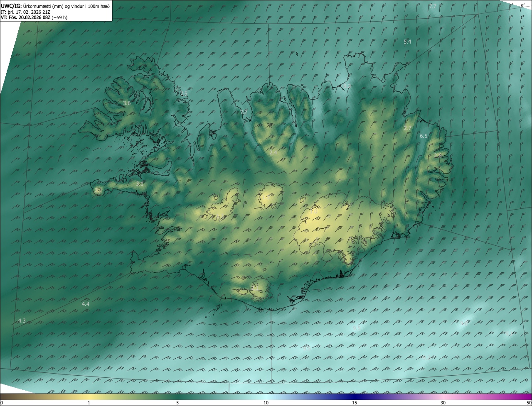The image size is (532, 406).
Task: Click the 4.3 value label
Action: point(22,320)
